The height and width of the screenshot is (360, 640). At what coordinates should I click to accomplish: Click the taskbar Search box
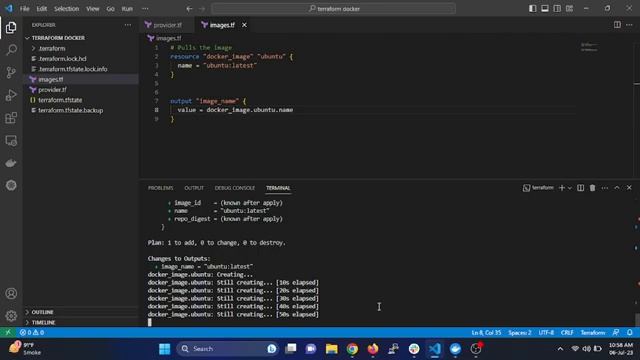point(227,349)
